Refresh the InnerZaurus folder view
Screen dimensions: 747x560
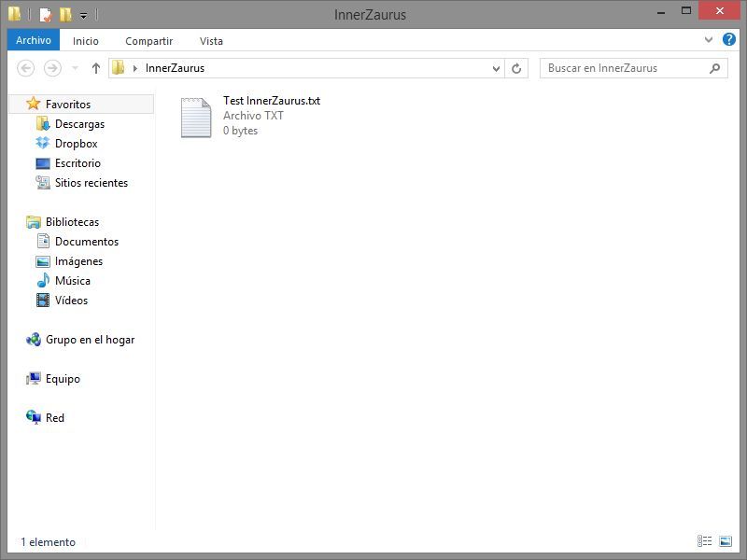(x=516, y=68)
